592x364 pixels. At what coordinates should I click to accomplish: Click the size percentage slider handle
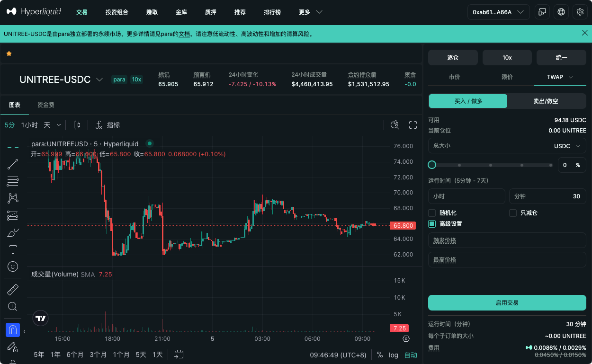(432, 165)
